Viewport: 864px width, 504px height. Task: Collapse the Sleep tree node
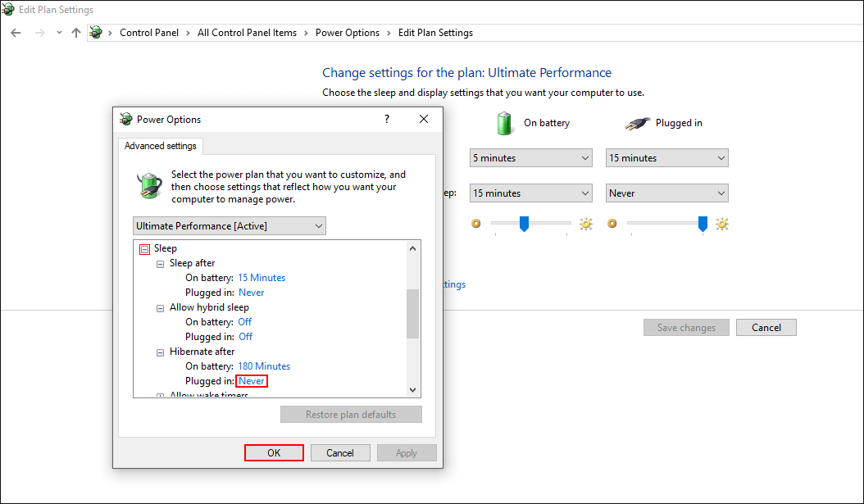144,249
